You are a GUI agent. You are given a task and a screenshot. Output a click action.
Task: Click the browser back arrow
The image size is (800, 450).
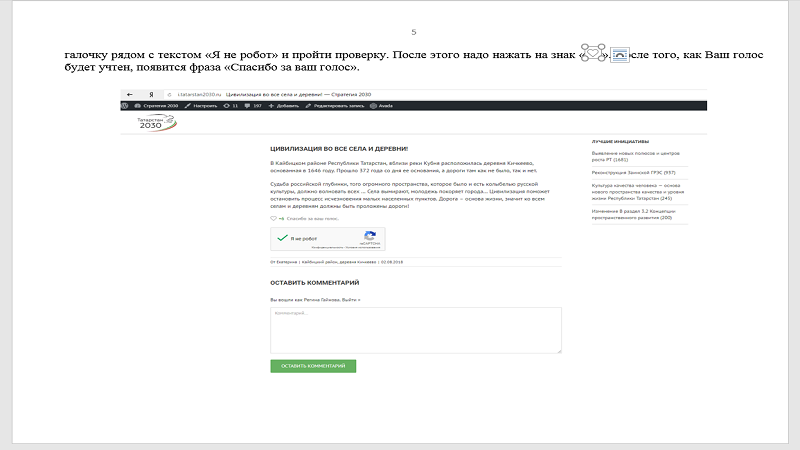pyautogui.click(x=130, y=94)
